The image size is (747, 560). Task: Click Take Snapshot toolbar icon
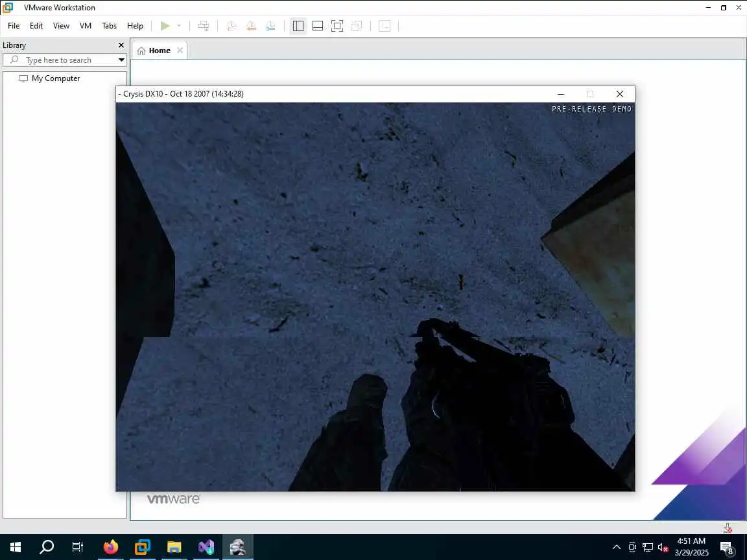pos(231,26)
